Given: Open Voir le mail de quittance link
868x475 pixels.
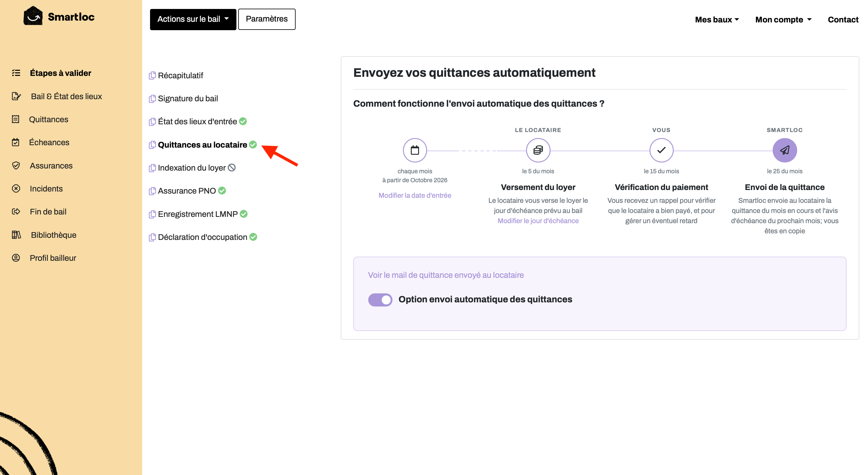Looking at the screenshot, I should point(446,275).
